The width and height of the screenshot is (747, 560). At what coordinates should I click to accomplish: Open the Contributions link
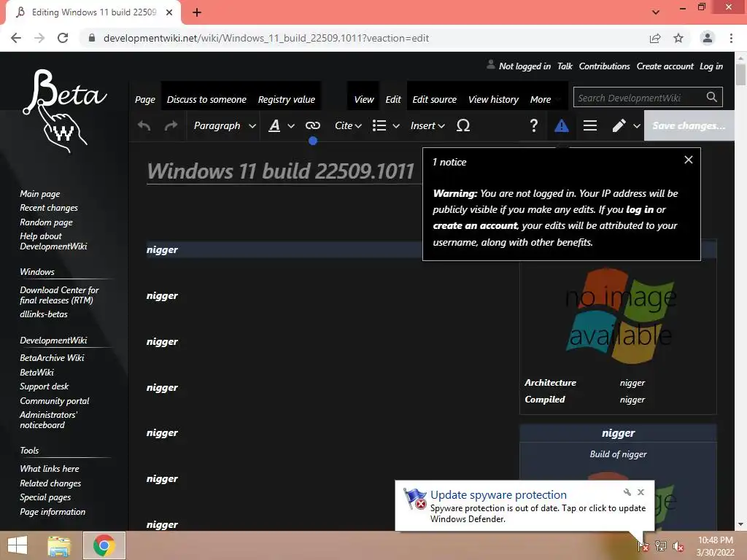pyautogui.click(x=604, y=66)
